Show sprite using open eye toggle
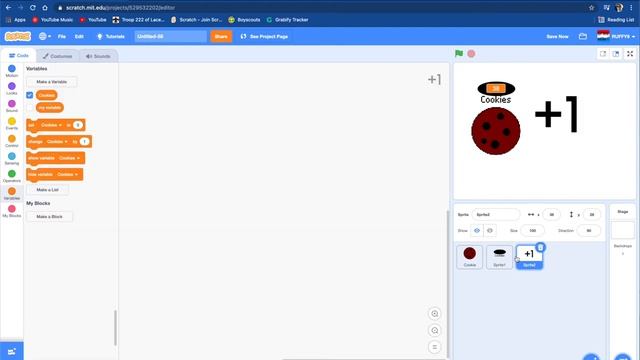 477,231
